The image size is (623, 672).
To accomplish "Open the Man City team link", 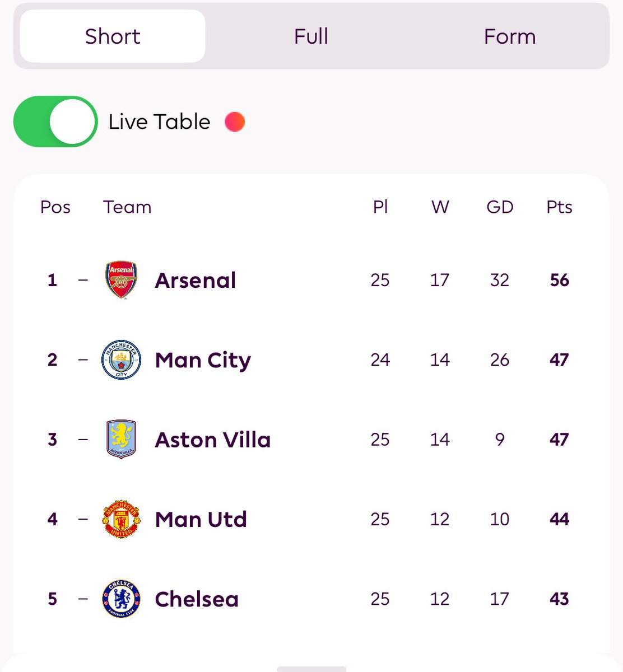I will point(203,360).
